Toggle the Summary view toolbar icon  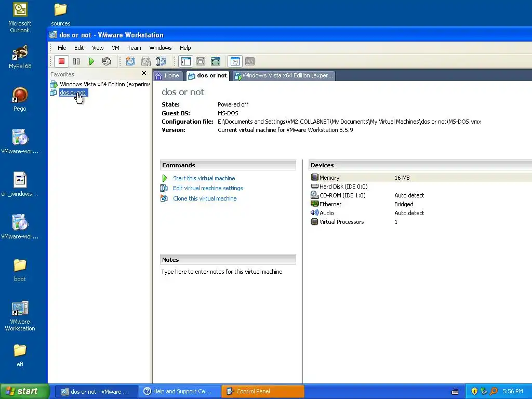click(235, 61)
